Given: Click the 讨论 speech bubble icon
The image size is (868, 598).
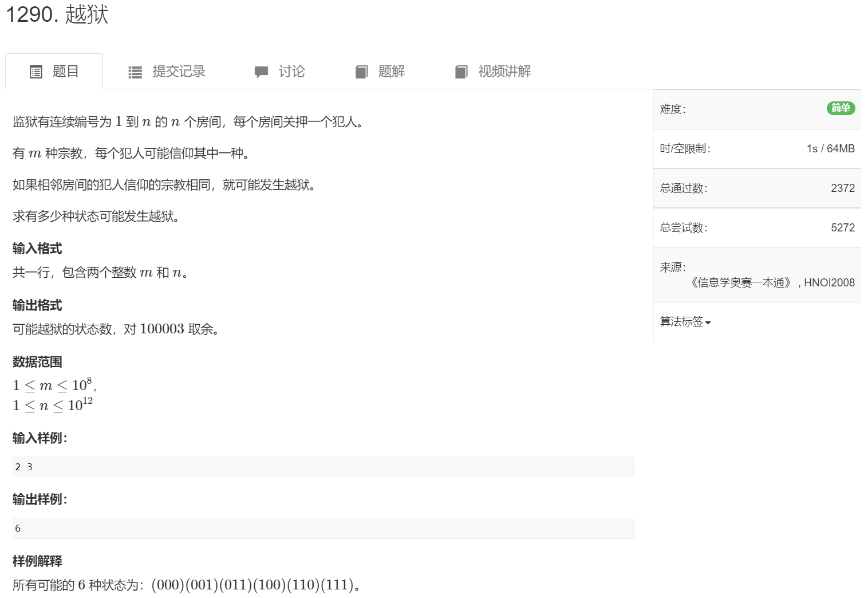Looking at the screenshot, I should 261,72.
